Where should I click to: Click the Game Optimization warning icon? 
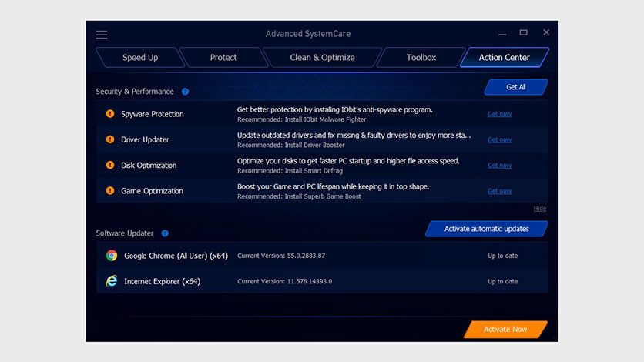click(110, 191)
